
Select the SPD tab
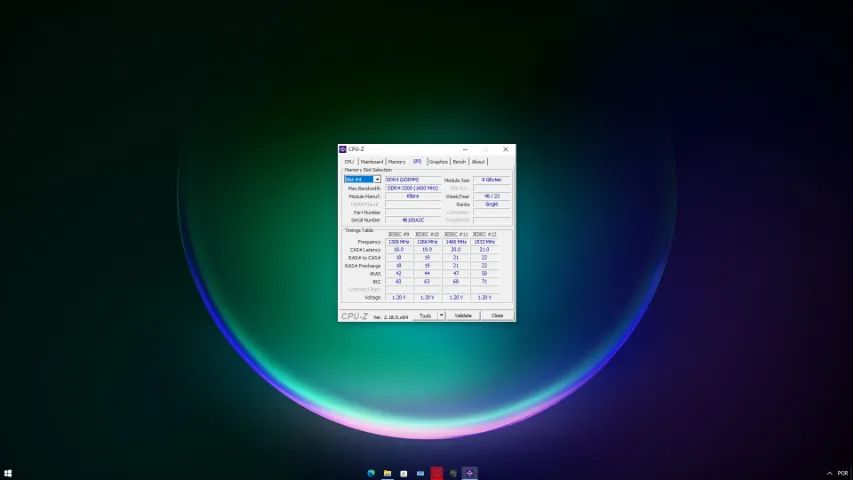417,161
